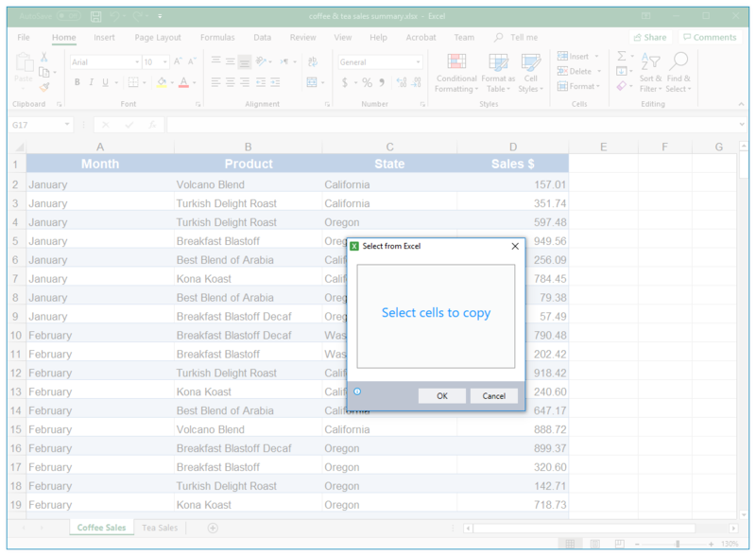Image resolution: width=756 pixels, height=556 pixels.
Task: Toggle italic formatting
Action: 92,81
